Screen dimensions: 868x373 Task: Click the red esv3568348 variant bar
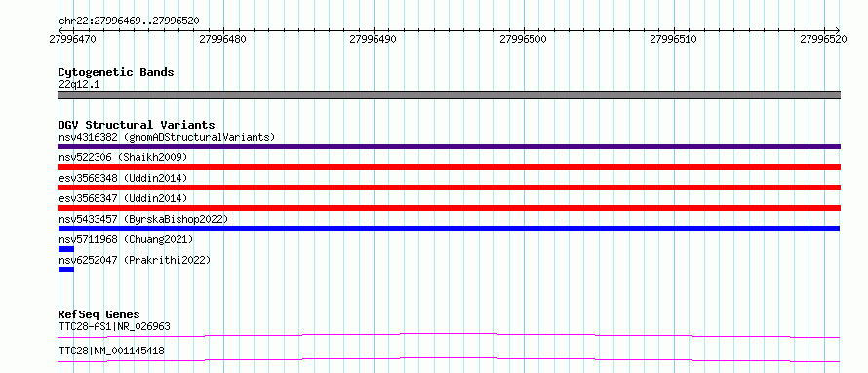click(x=449, y=187)
